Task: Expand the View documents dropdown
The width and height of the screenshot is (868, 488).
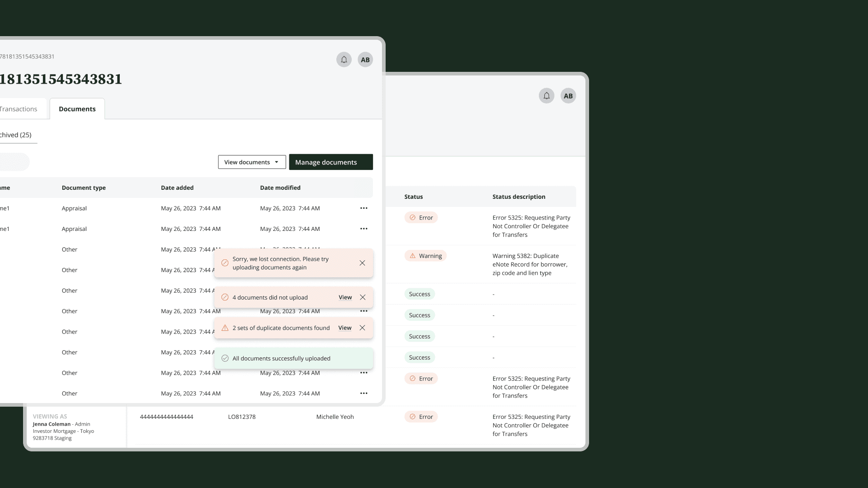Action: (252, 162)
